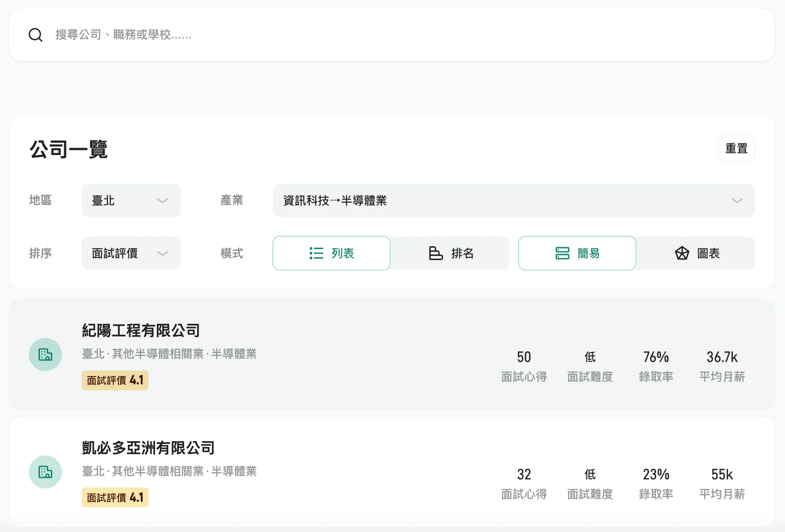
Task: Click the 23% 錄取率 value
Action: [656, 474]
